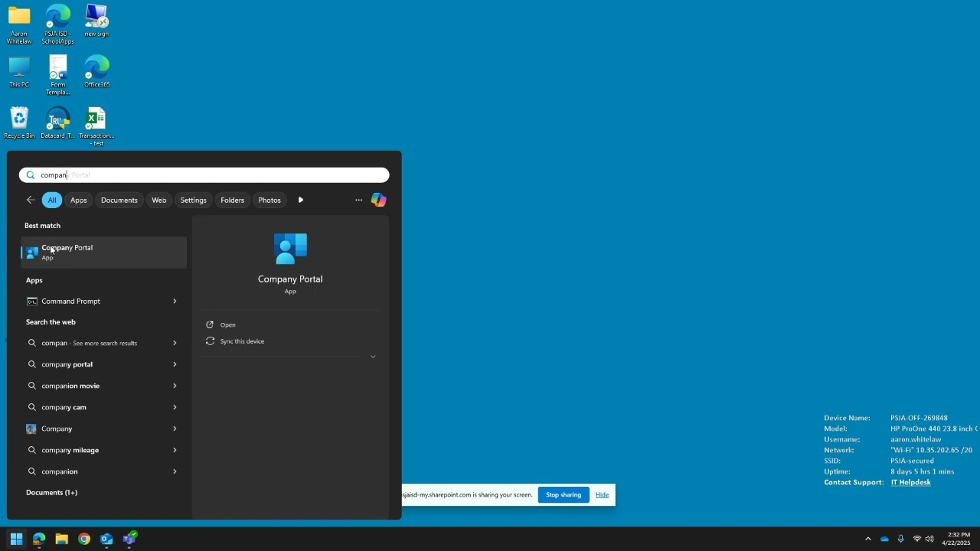
Task: Open Copilot icon in search panel
Action: click(378, 200)
